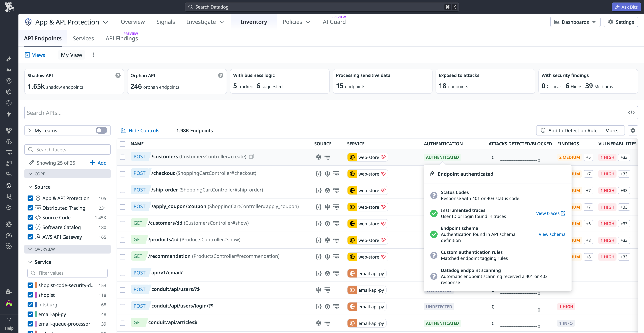Open the Dashboards dropdown
The image size is (644, 333).
[x=575, y=22]
